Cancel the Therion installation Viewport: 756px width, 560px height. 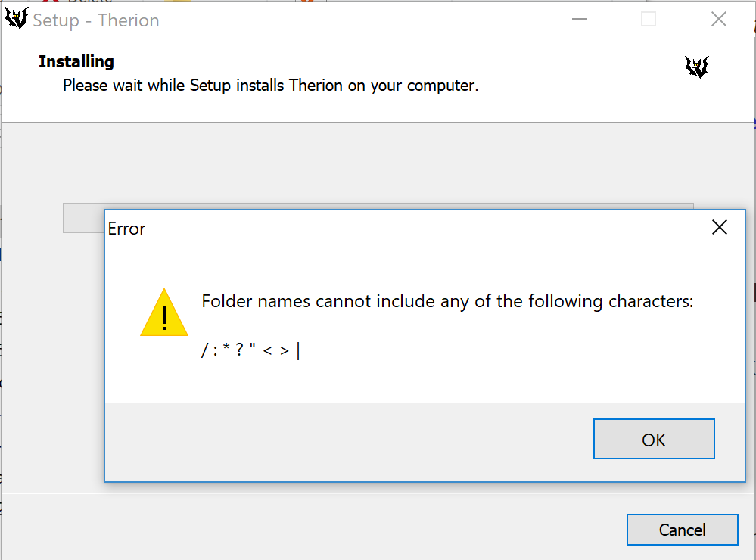(x=683, y=530)
